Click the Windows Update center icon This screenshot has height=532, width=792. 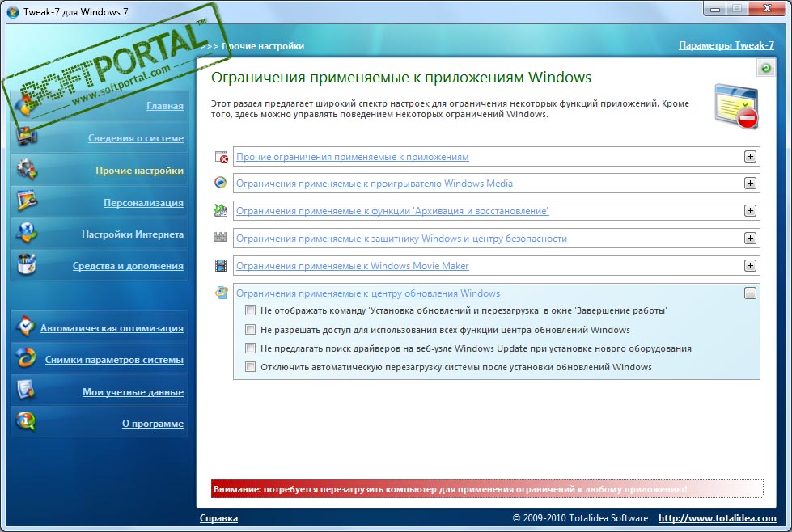221,292
